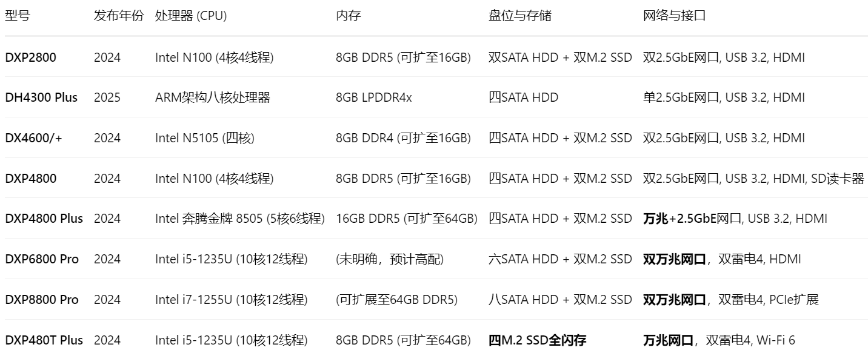Click the Intel N5105 (四核) cell
Image resolution: width=868 pixels, height=356 pixels.
pos(205,138)
